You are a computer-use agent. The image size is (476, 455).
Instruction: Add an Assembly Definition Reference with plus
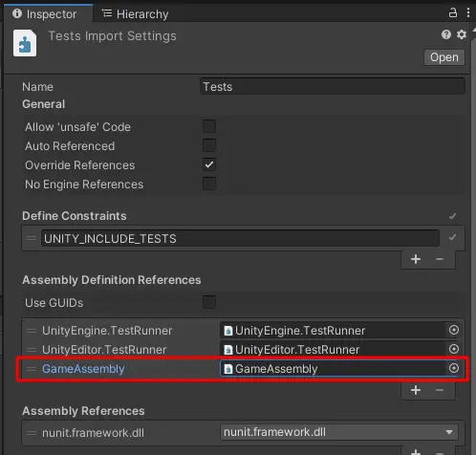pyautogui.click(x=416, y=390)
